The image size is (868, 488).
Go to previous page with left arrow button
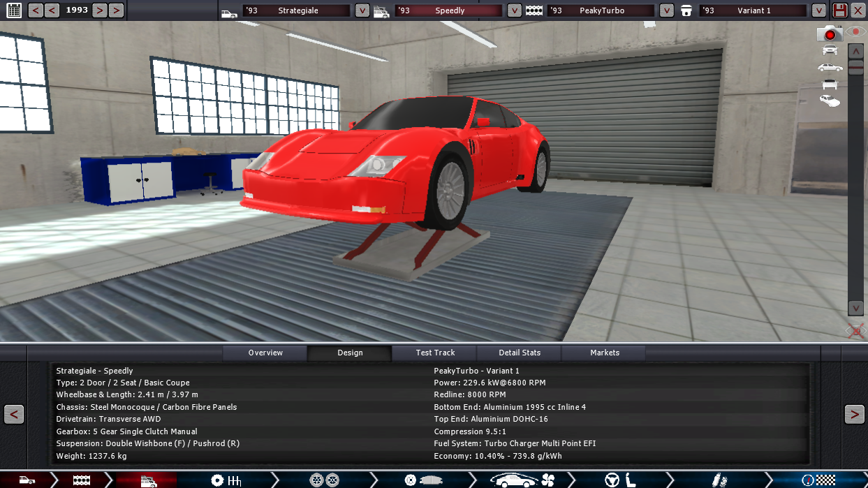[x=14, y=414]
